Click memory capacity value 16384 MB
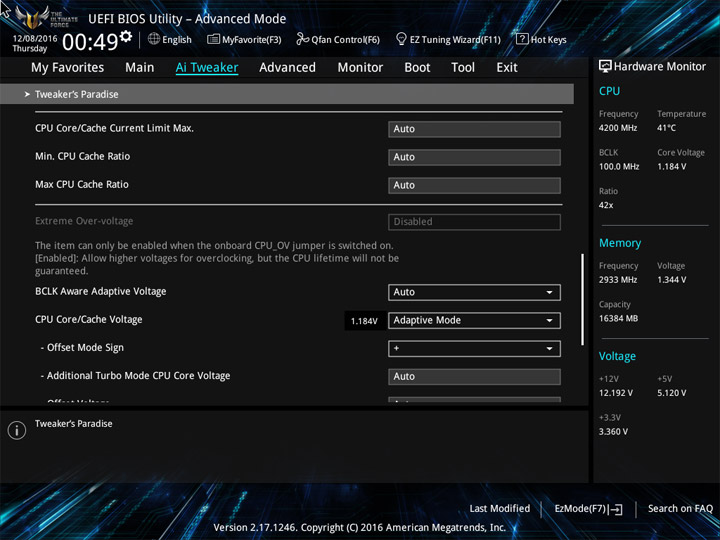The height and width of the screenshot is (540, 720). [618, 318]
